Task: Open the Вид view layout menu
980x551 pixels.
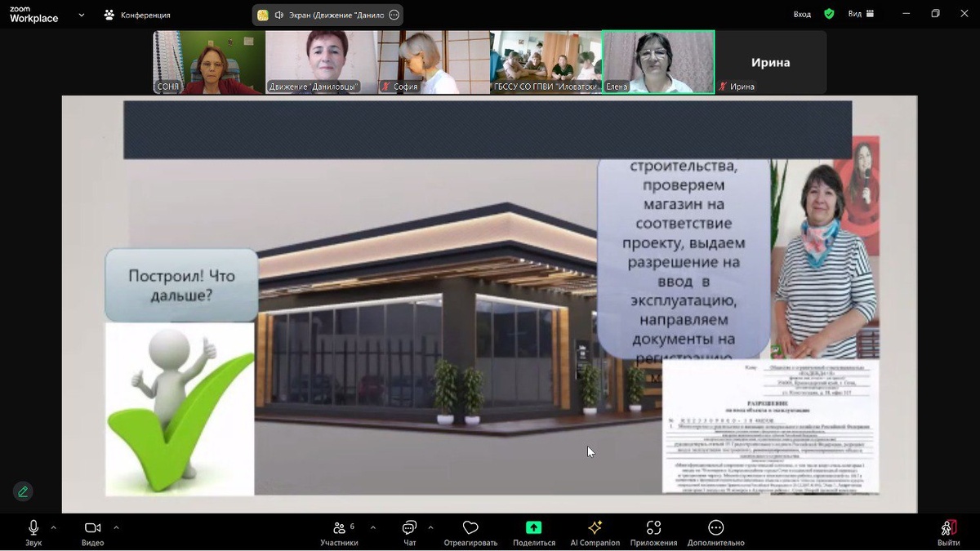Action: pos(861,14)
